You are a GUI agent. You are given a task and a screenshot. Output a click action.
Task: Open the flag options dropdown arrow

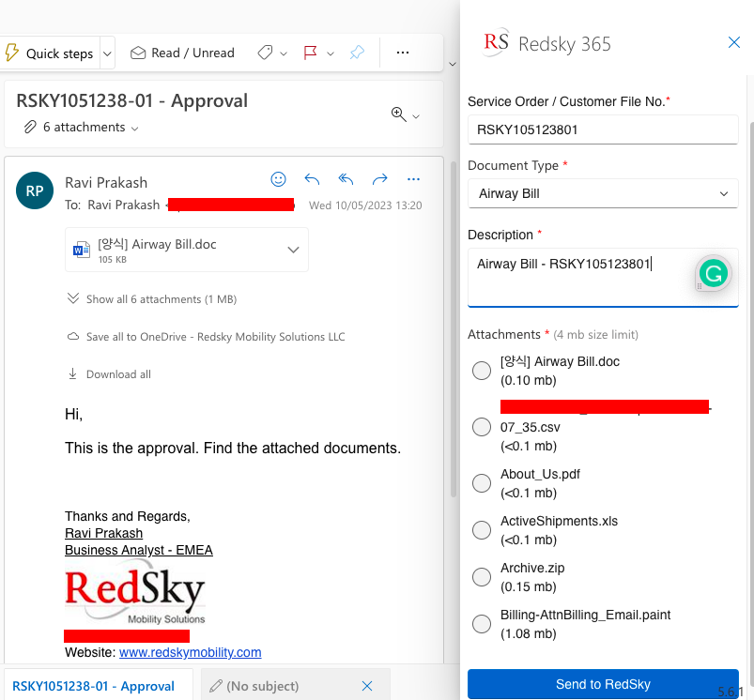pyautogui.click(x=331, y=53)
